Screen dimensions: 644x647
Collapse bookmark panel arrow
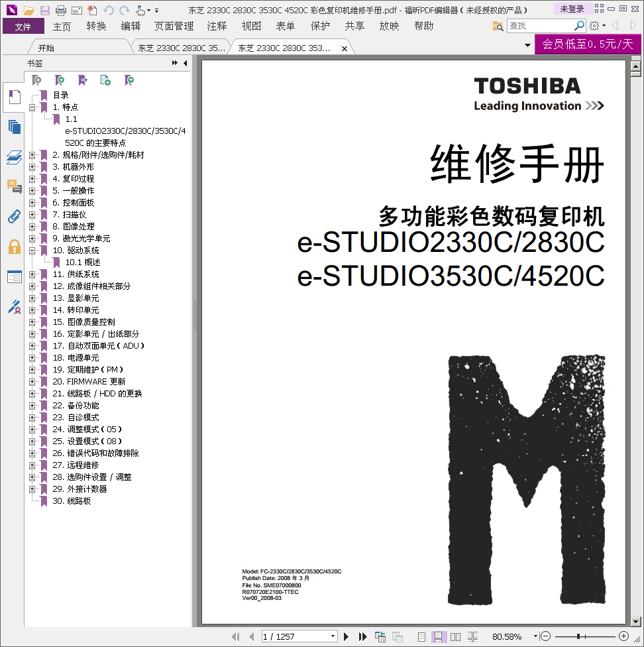[x=186, y=63]
